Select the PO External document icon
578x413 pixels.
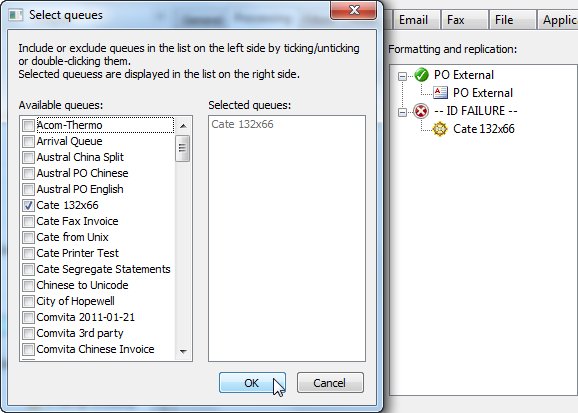point(440,93)
